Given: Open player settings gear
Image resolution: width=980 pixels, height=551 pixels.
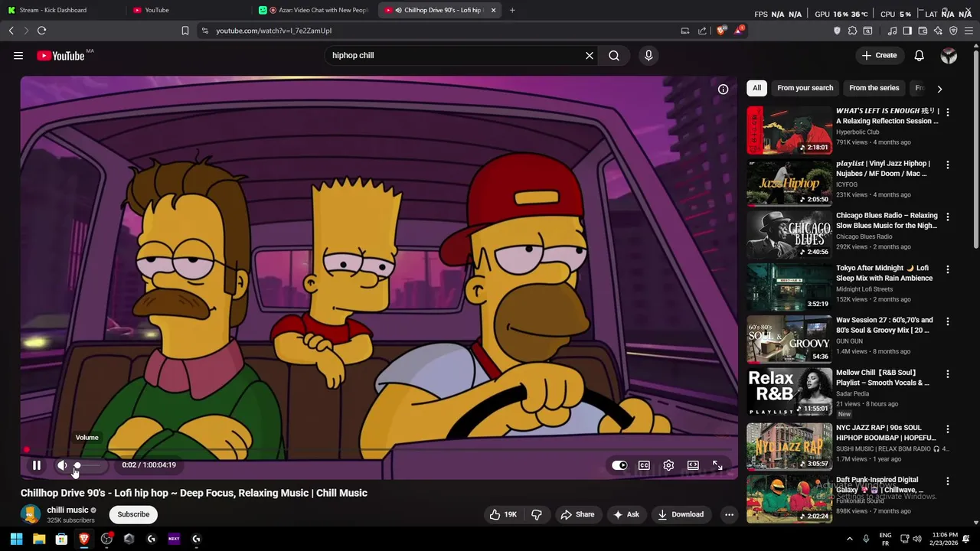Looking at the screenshot, I should 668,465.
